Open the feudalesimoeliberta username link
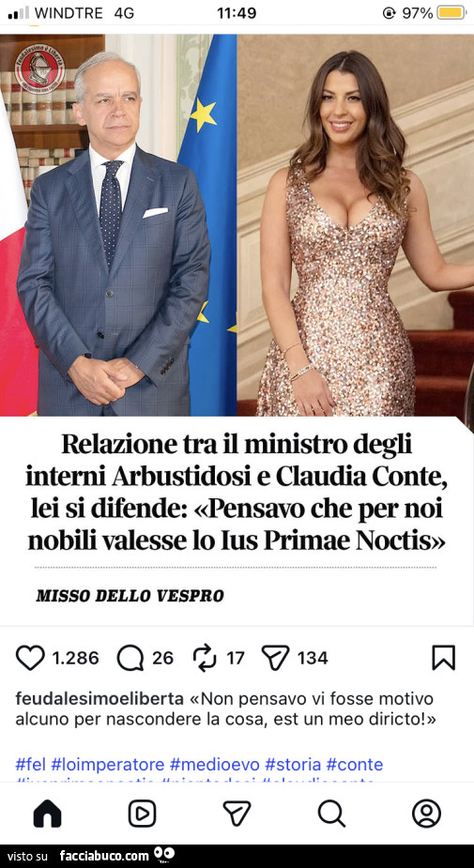 [99, 697]
